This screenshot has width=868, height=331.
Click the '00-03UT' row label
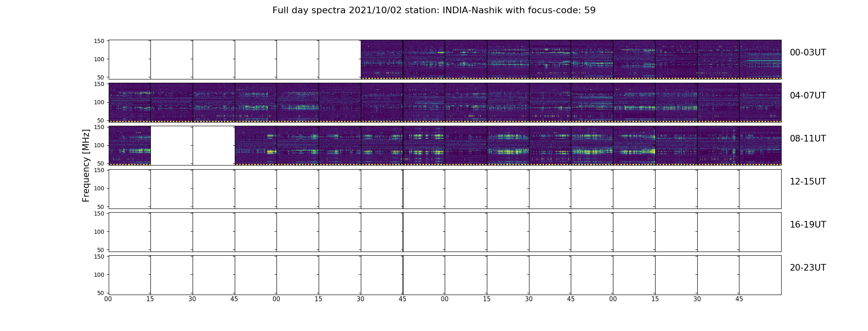[808, 53]
